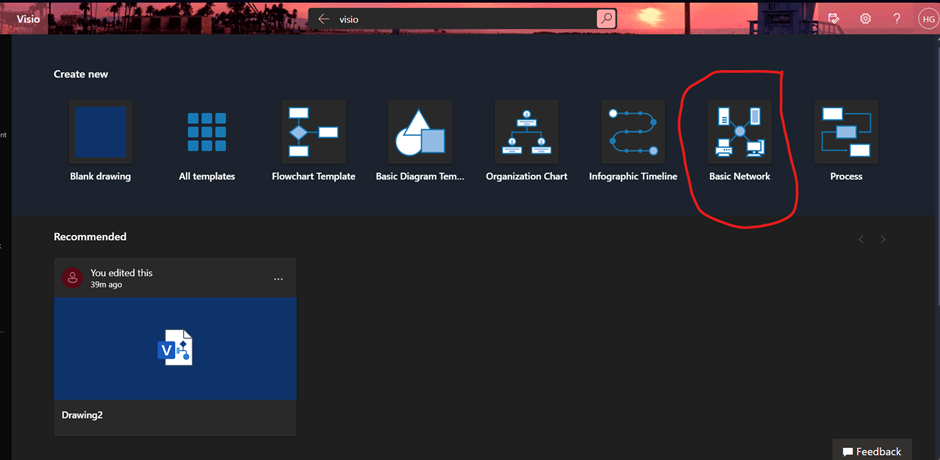Open the HG account profile
Viewport: 940px width, 460px height.
click(927, 19)
